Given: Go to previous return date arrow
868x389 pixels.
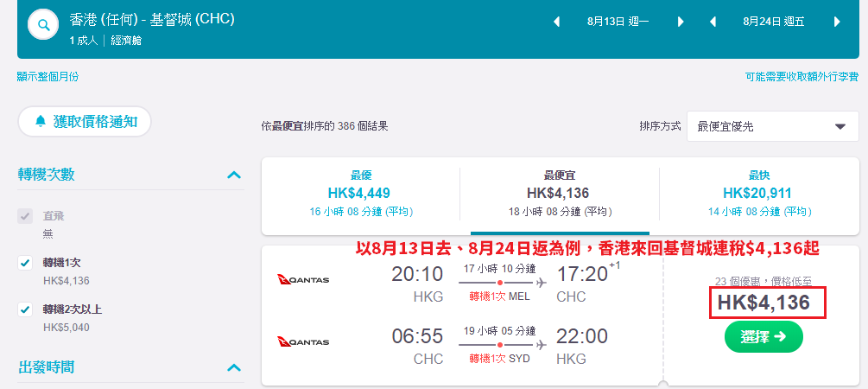Looking at the screenshot, I should tap(713, 22).
